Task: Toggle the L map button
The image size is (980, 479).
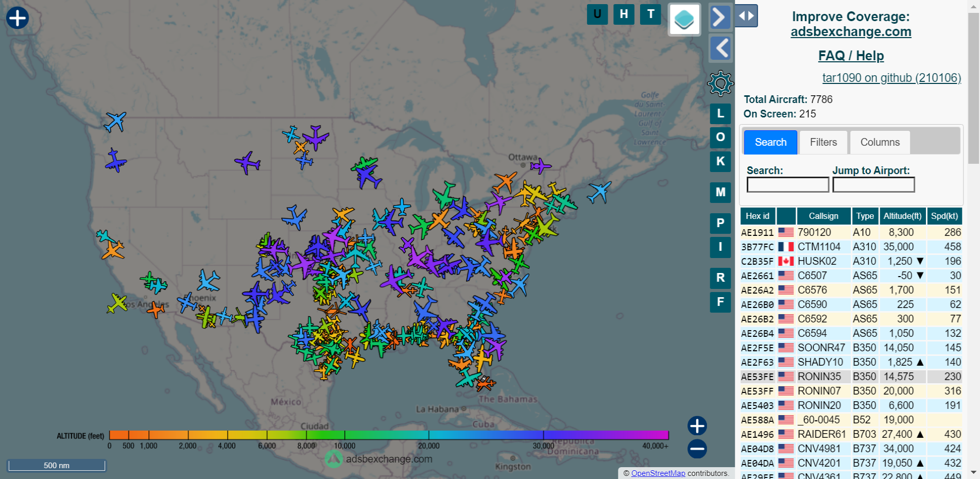Action: [x=720, y=113]
